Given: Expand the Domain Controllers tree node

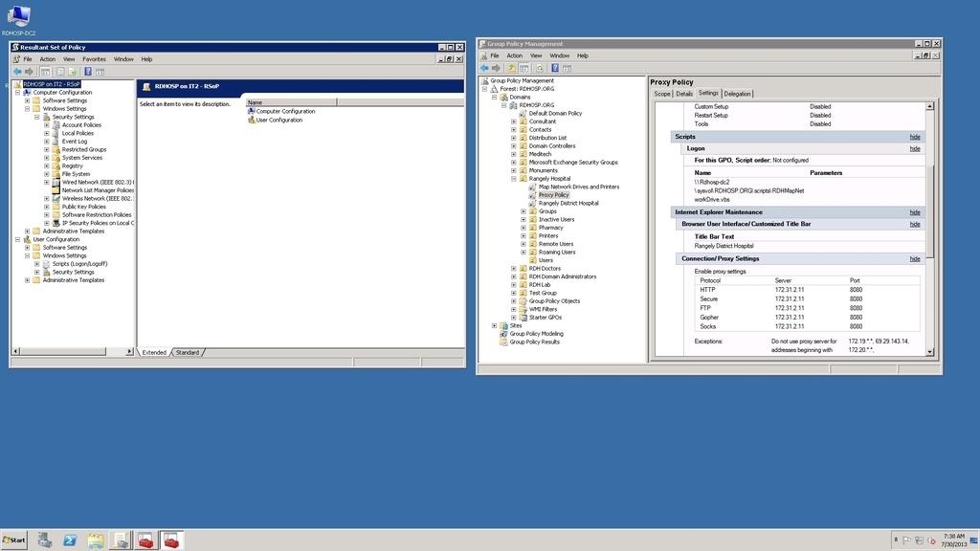Looking at the screenshot, I should pos(515,144).
